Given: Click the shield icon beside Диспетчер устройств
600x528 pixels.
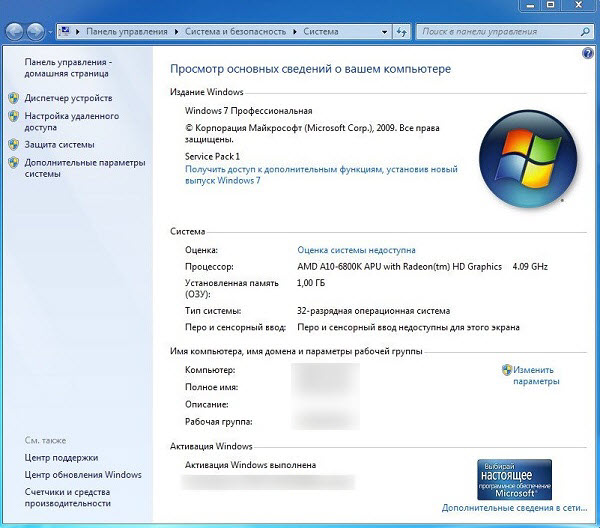Looking at the screenshot, I should 13,98.
